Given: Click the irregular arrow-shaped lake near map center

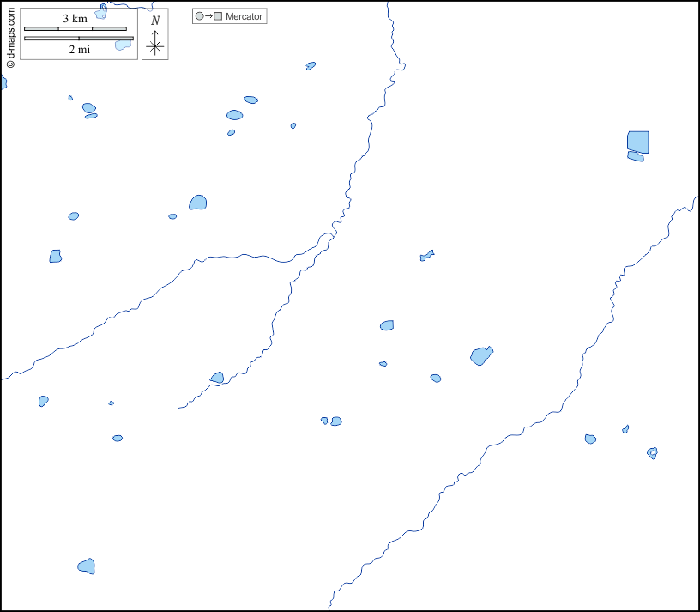Looking at the screenshot, I should [426, 255].
